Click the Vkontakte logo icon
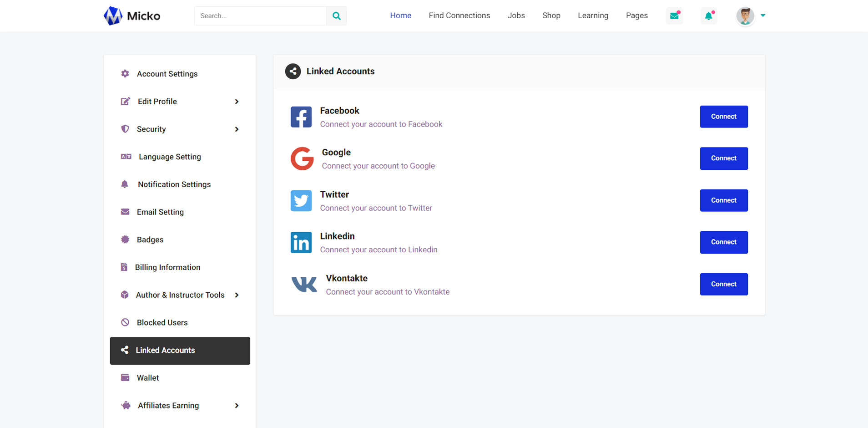The image size is (868, 428). 304,285
